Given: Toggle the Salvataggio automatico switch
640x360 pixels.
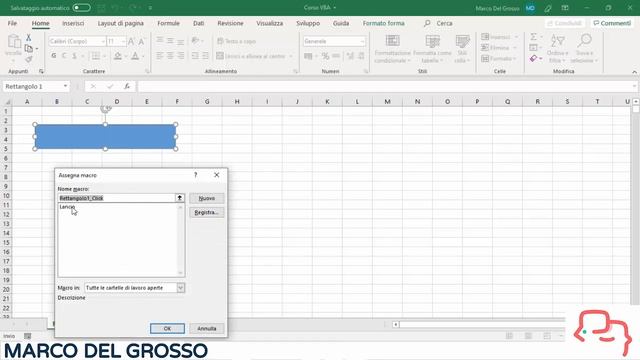Looking at the screenshot, I should coord(81,8).
